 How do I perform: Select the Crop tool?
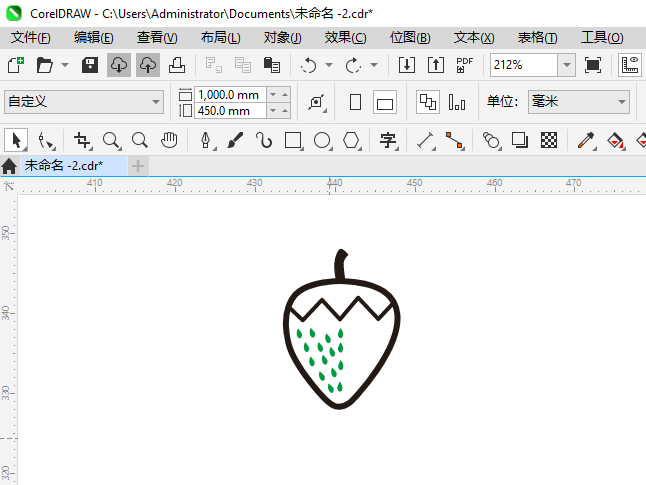[82, 141]
